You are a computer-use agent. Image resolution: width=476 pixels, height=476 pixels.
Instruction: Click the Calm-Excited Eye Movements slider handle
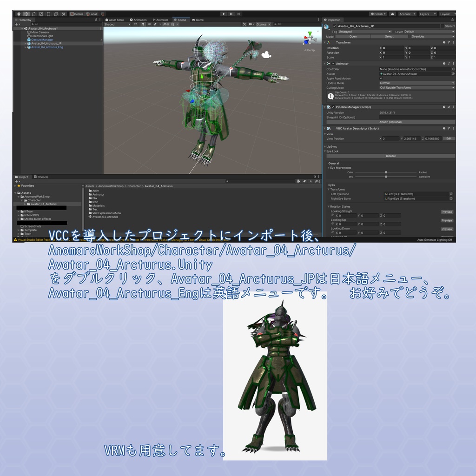click(x=386, y=172)
